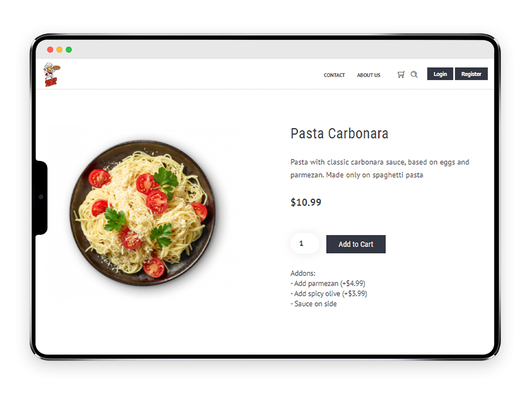532x394 pixels.
Task: Click the Register button
Action: (471, 74)
